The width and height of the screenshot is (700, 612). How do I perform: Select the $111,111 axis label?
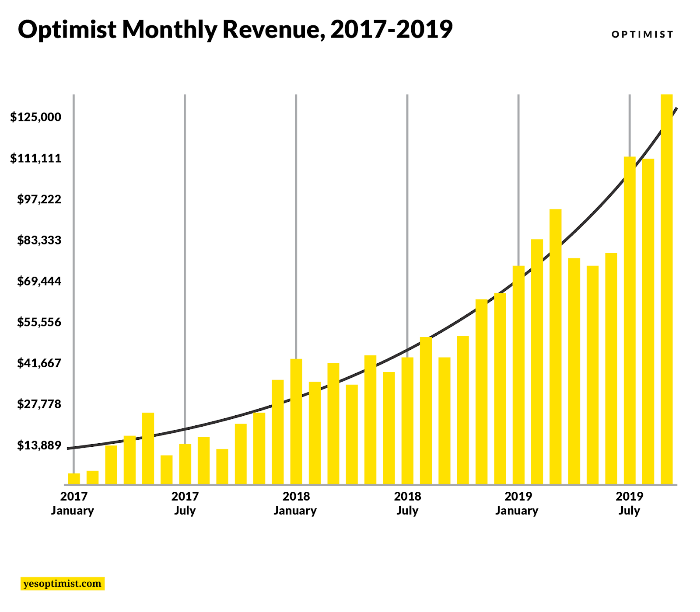coord(36,158)
